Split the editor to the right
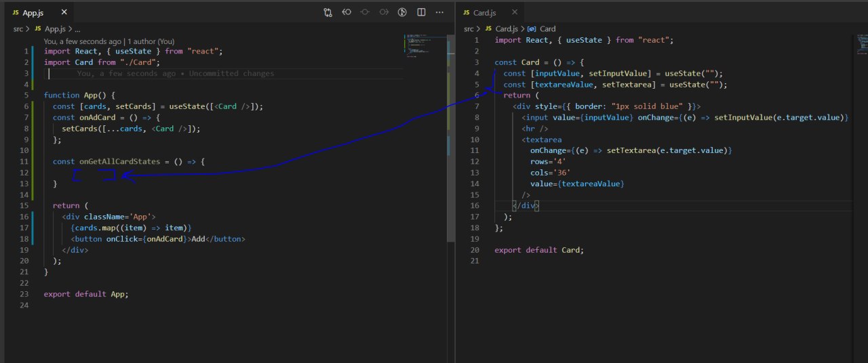 tap(421, 12)
